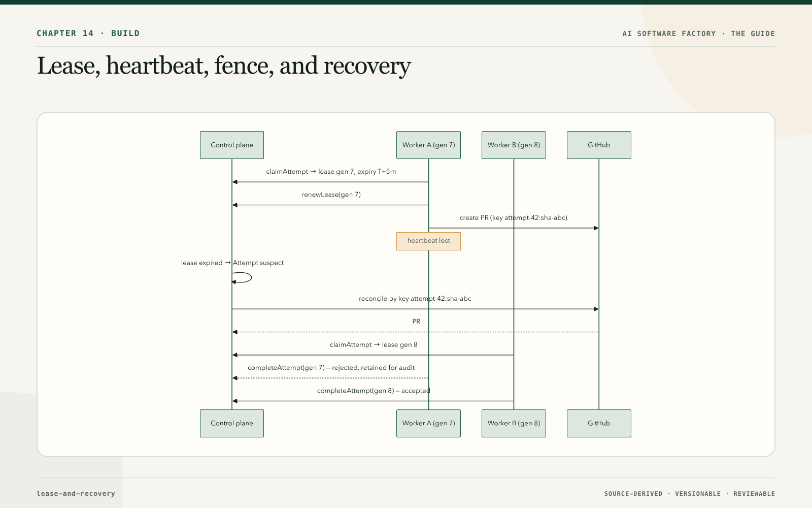Image resolution: width=812 pixels, height=508 pixels.
Task: Click 'AI SOFTWARE FACTORY · THE GUIDE' header
Action: pos(698,34)
